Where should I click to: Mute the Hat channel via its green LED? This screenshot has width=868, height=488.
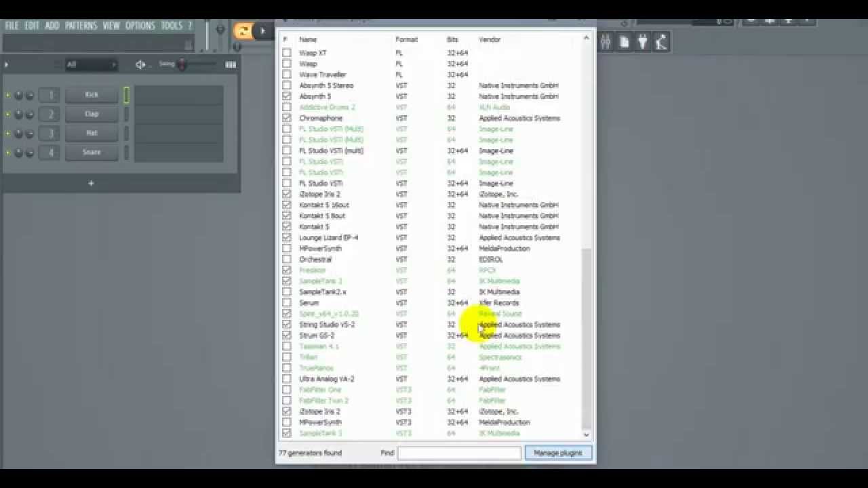click(x=7, y=134)
